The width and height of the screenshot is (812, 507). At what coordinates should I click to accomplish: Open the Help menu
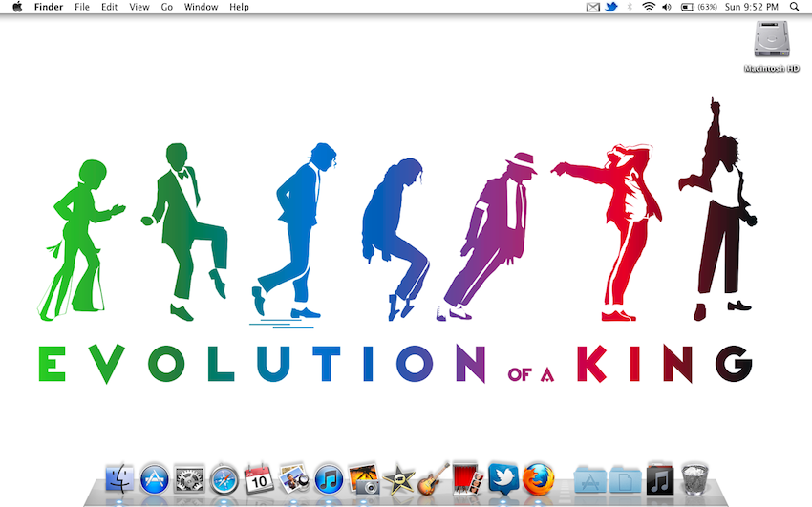pyautogui.click(x=239, y=7)
